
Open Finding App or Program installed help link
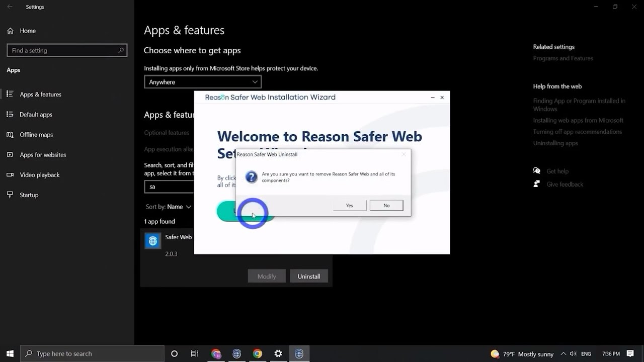pos(579,105)
